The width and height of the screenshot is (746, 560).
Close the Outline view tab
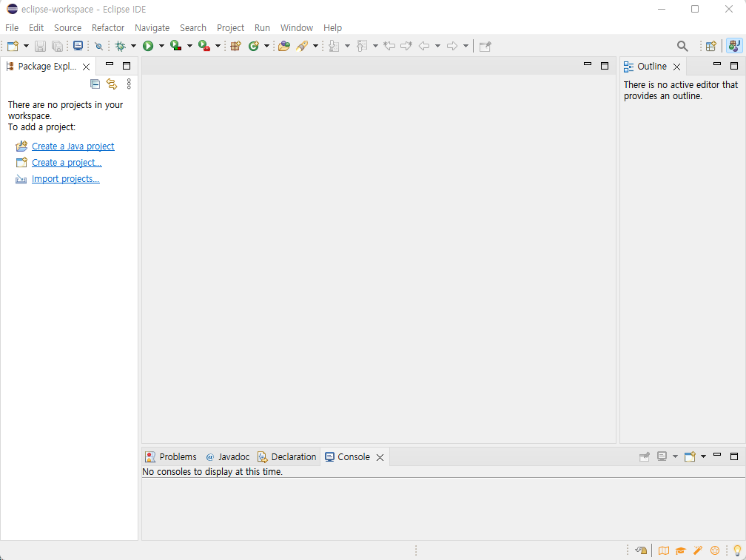tap(676, 67)
